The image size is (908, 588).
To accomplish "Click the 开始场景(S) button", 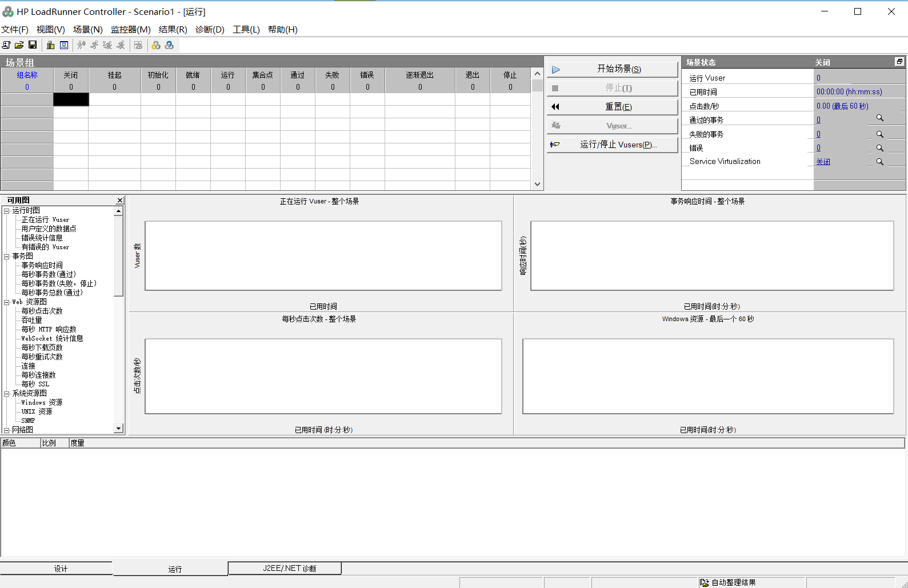I will (x=613, y=69).
